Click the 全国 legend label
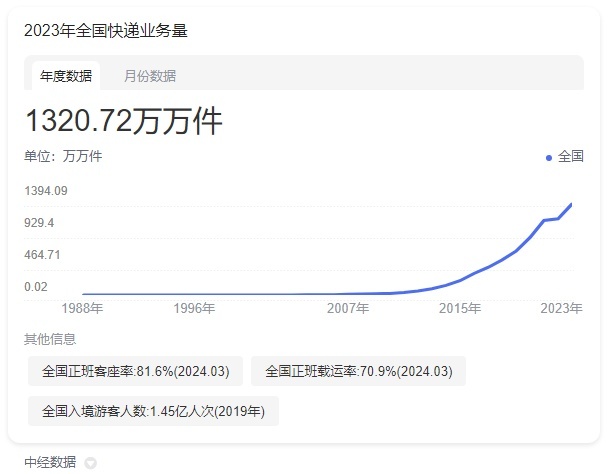612x474 pixels. pyautogui.click(x=571, y=157)
